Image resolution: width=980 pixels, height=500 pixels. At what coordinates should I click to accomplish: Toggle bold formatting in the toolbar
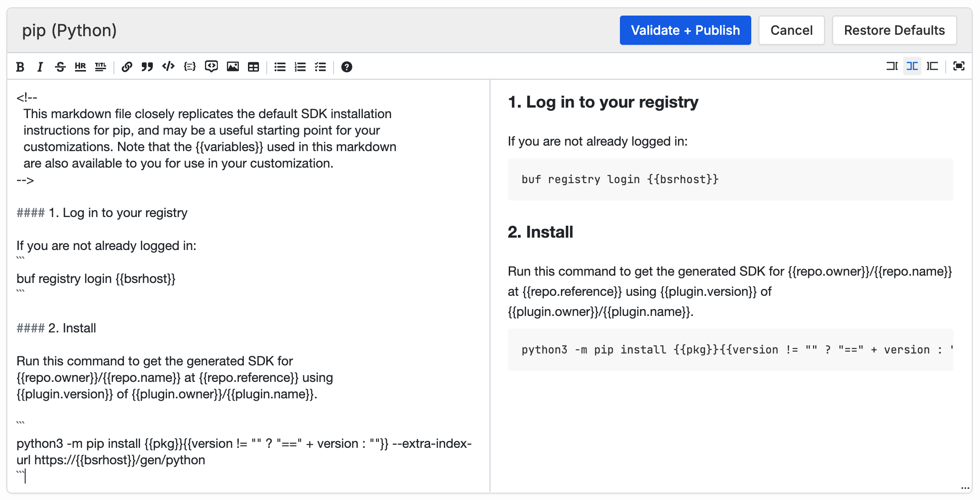pos(20,67)
